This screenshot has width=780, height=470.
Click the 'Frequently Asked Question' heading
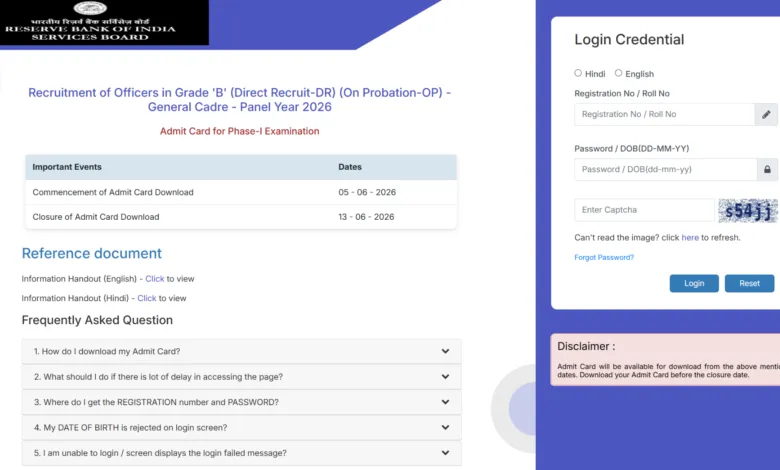[97, 320]
